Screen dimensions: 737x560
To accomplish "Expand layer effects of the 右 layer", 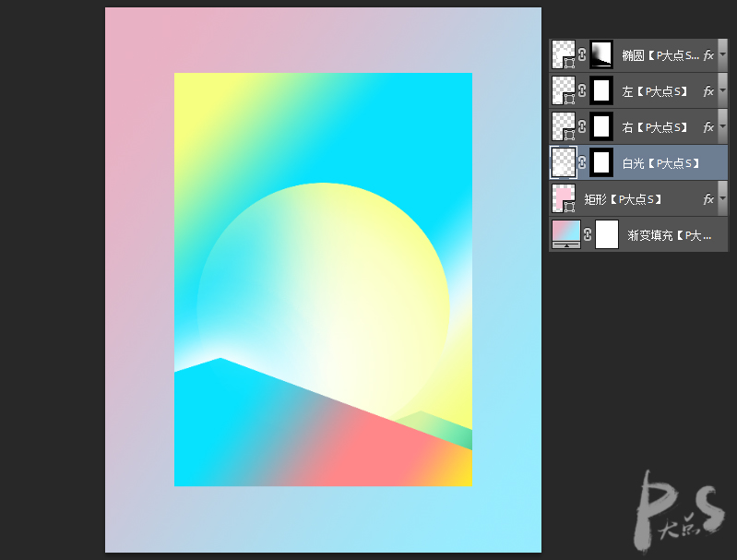I will click(x=723, y=126).
